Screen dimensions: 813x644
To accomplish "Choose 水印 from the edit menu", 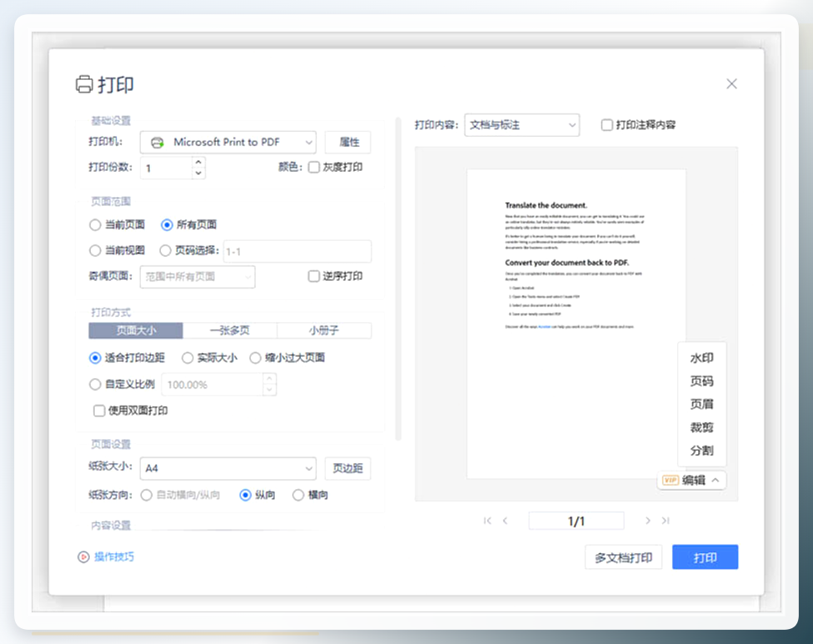I will (701, 357).
